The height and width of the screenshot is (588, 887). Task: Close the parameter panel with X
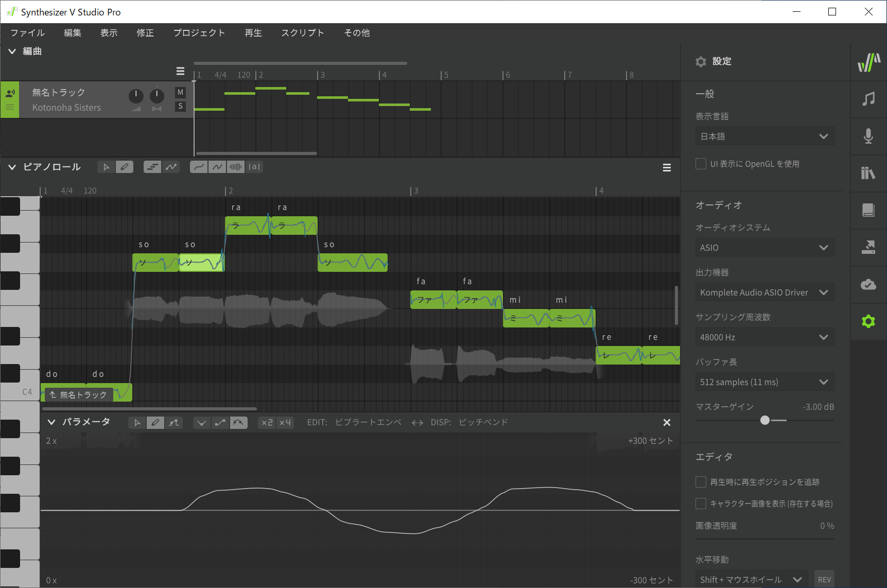tap(667, 423)
